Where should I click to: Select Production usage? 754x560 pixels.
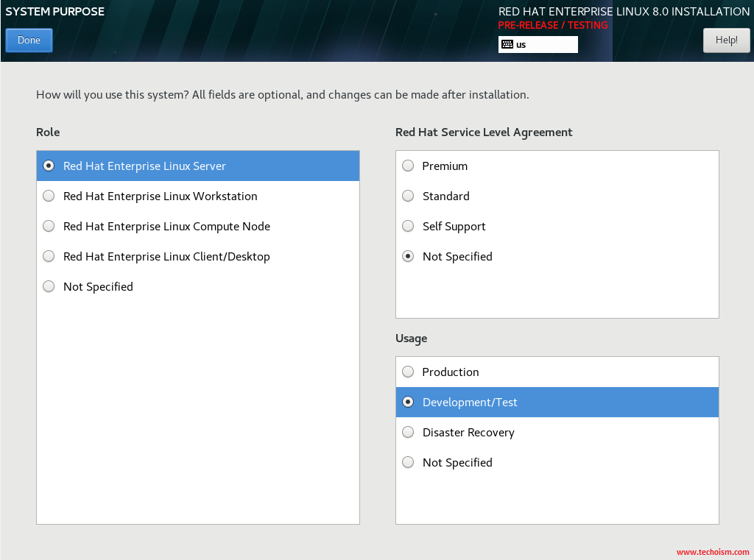[x=557, y=372]
